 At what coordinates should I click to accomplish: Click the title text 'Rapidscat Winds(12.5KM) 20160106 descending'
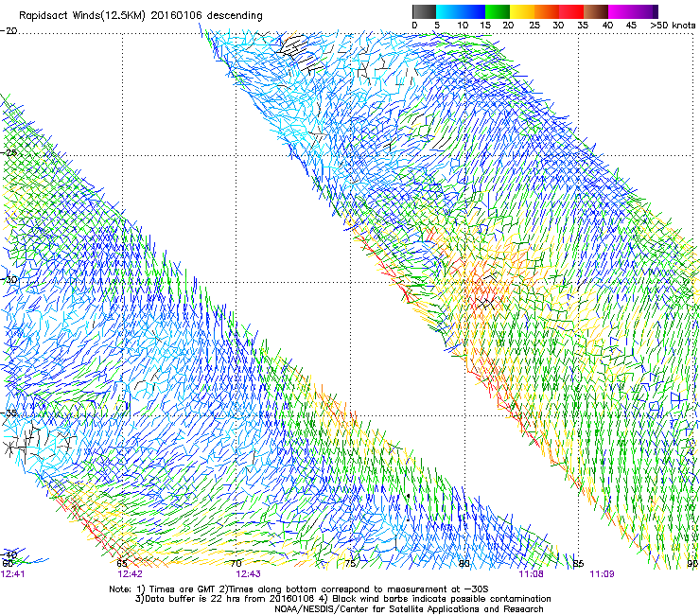click(x=141, y=16)
